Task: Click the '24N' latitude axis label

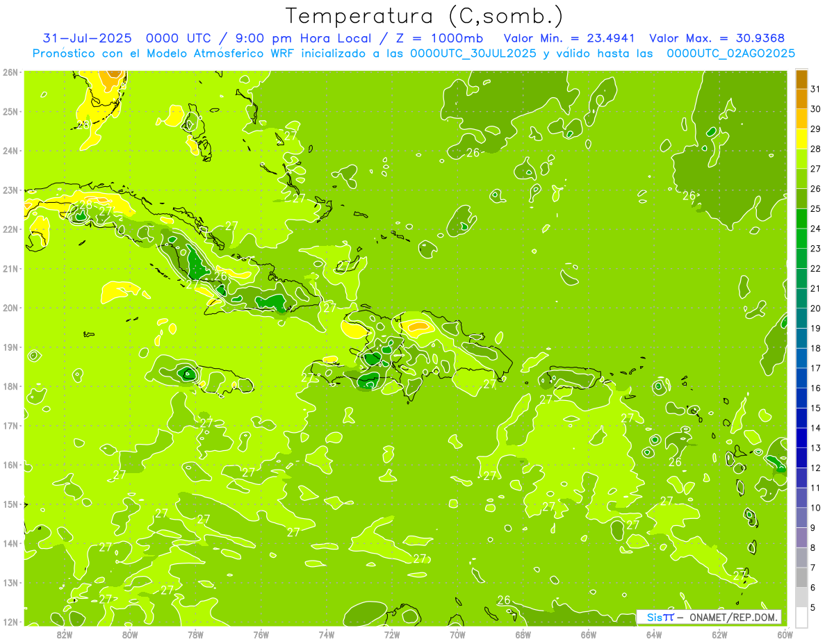Action: (x=10, y=151)
